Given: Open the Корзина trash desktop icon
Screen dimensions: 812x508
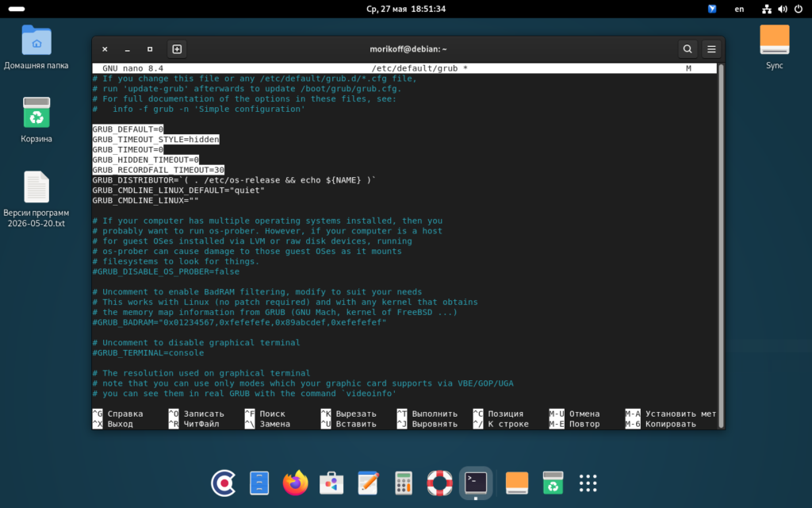Looking at the screenshot, I should point(36,120).
